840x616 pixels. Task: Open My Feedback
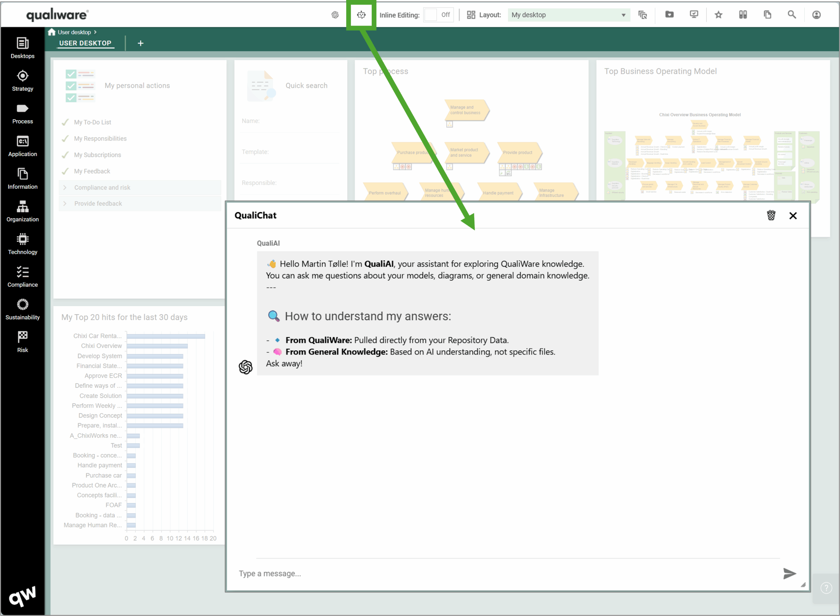pyautogui.click(x=92, y=171)
